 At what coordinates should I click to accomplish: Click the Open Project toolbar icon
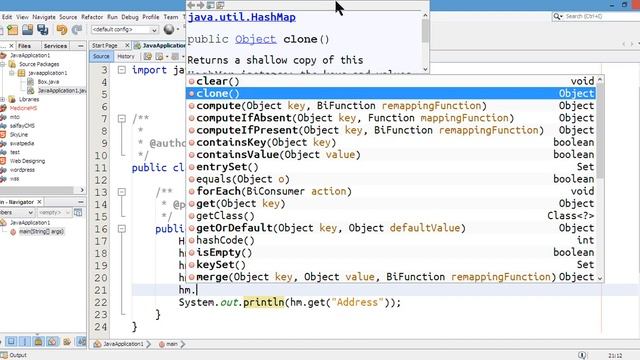(27, 29)
